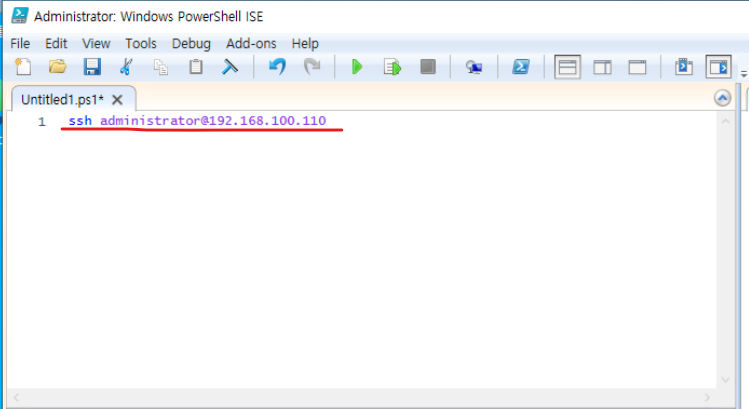Close the Untitled1.ps1 tab
The image size is (749, 409).
coord(117,99)
